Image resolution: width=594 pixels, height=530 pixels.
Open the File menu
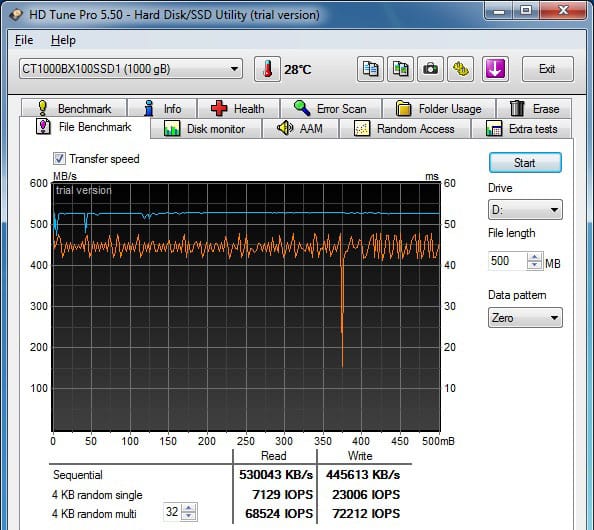click(x=24, y=40)
